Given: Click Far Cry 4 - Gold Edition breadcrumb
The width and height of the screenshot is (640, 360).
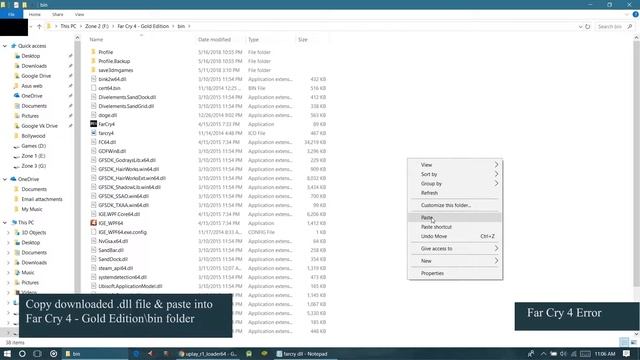Looking at the screenshot, I should click(143, 26).
